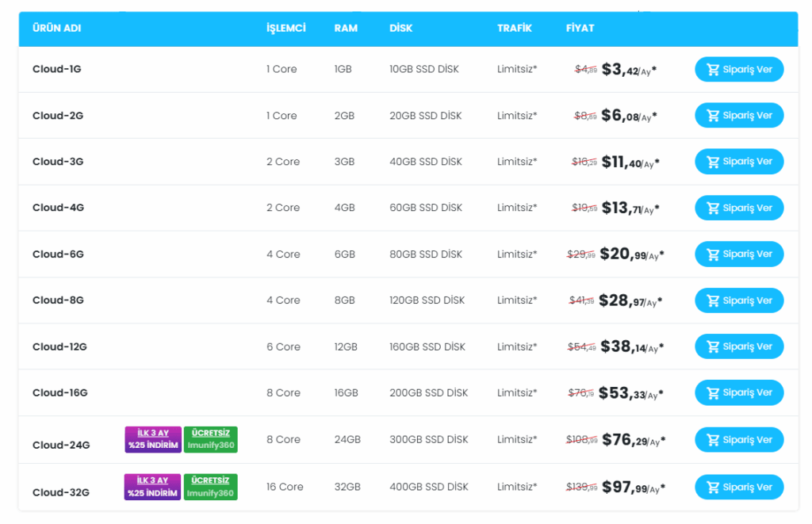
Task: Click the cart icon in Cloud-6G row
Action: pyautogui.click(x=713, y=254)
